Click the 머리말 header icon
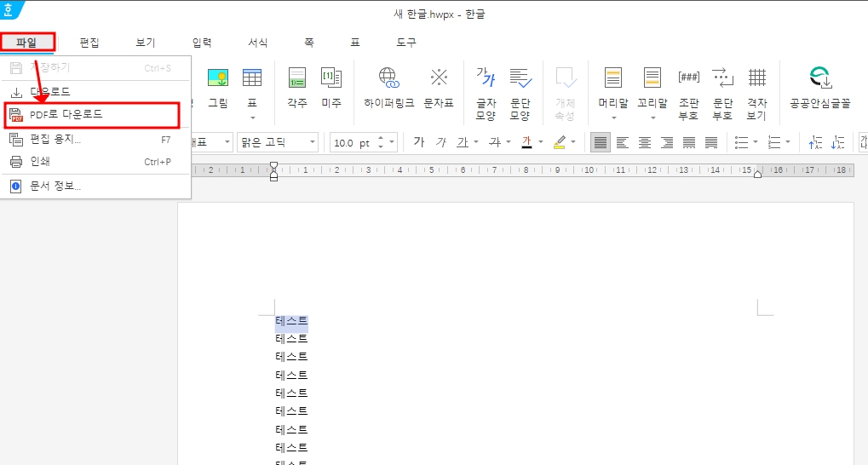 613,78
